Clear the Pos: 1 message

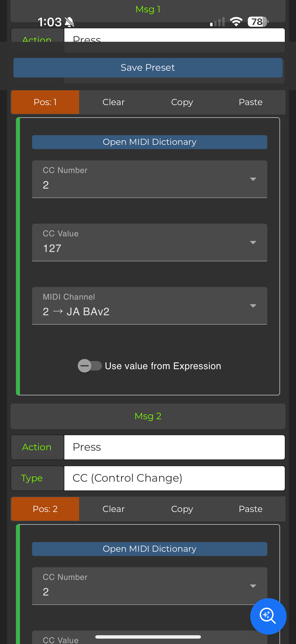(113, 102)
